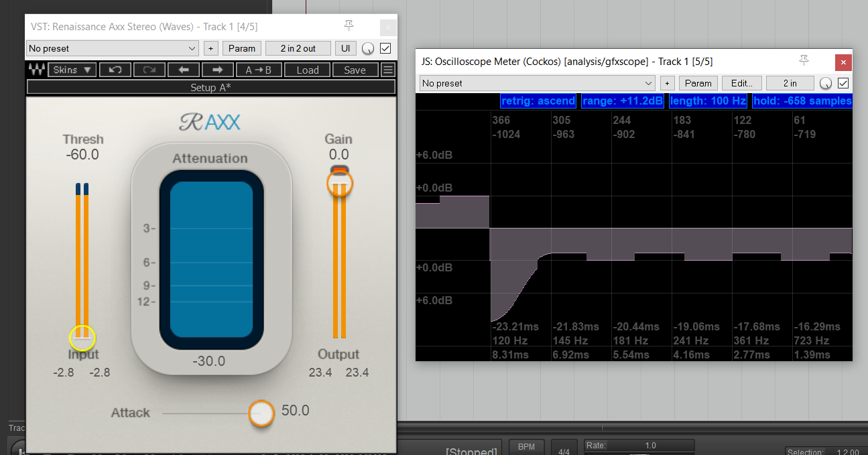Toggle bypass checkbox for Oscilloscope Meter
The image size is (868, 455).
(844, 83)
